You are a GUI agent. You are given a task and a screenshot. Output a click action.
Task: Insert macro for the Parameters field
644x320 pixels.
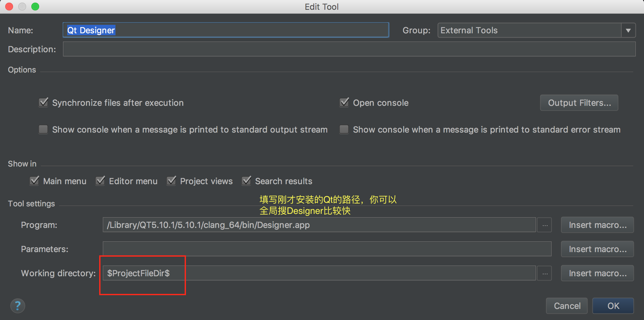pos(597,249)
